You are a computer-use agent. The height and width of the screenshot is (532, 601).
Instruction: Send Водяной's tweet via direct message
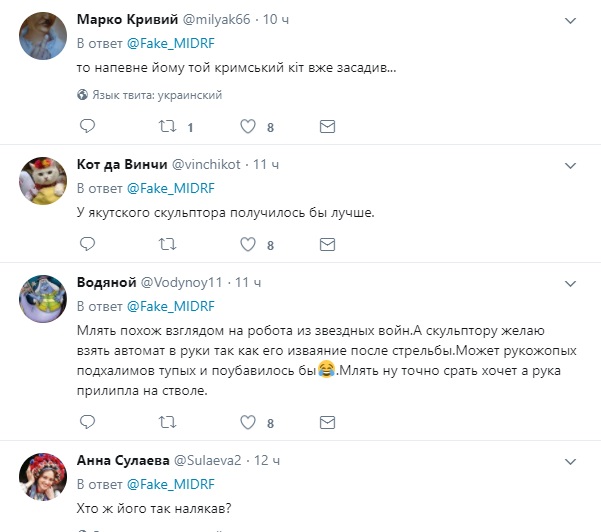tap(326, 424)
